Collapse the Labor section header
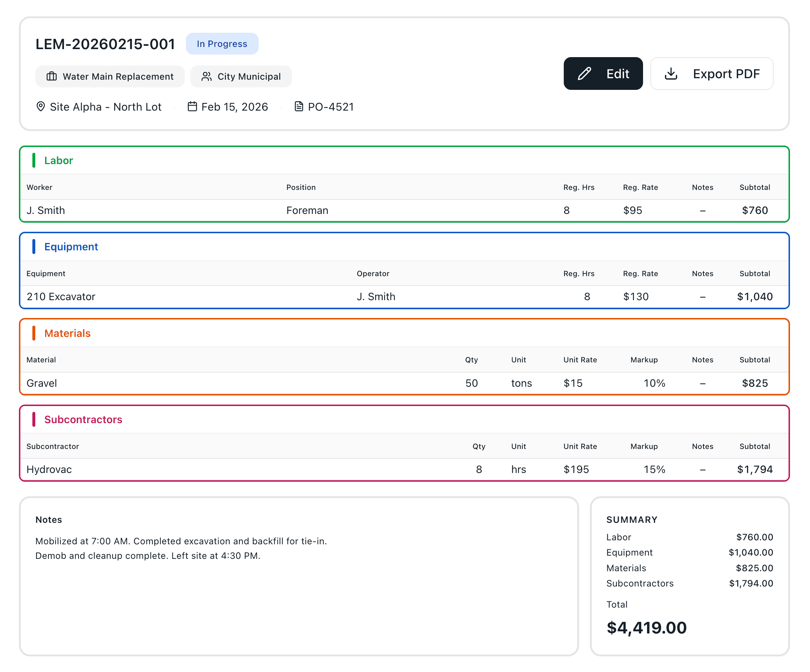The height and width of the screenshot is (672, 810). [x=58, y=160]
